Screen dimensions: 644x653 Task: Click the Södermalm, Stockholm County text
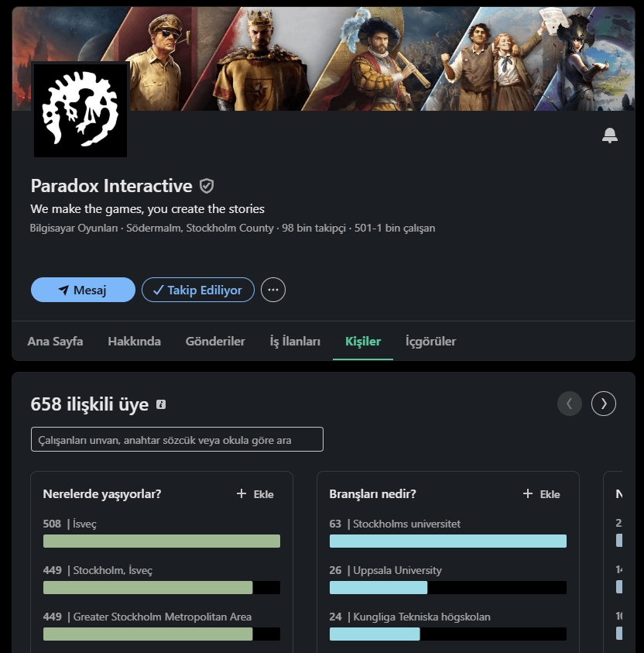(200, 229)
